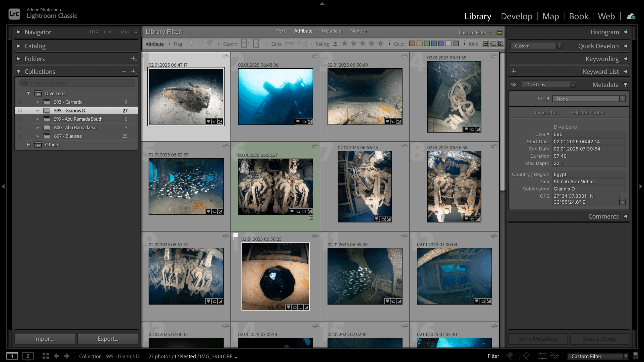Click the Export... button
The image size is (644, 362).
coord(108,339)
